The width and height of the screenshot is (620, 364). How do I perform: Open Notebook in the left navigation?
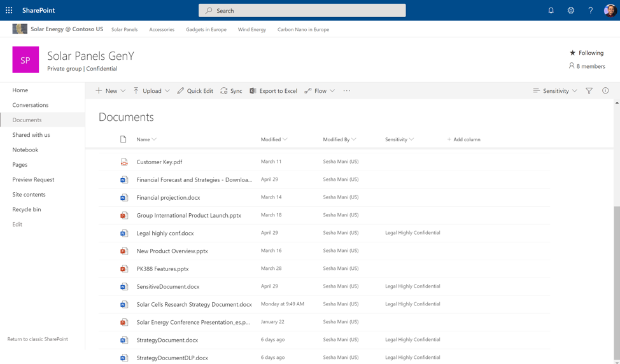tap(25, 150)
